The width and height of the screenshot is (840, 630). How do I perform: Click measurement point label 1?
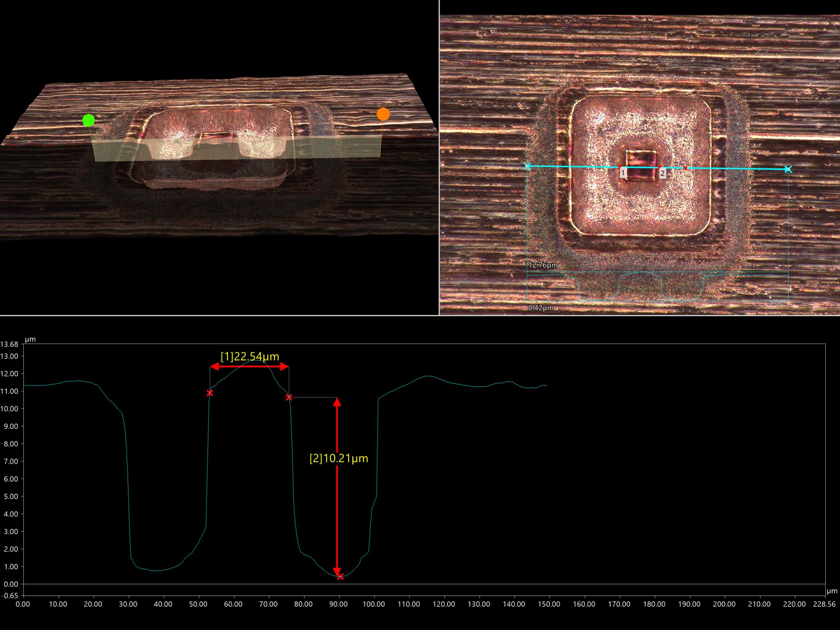click(623, 173)
